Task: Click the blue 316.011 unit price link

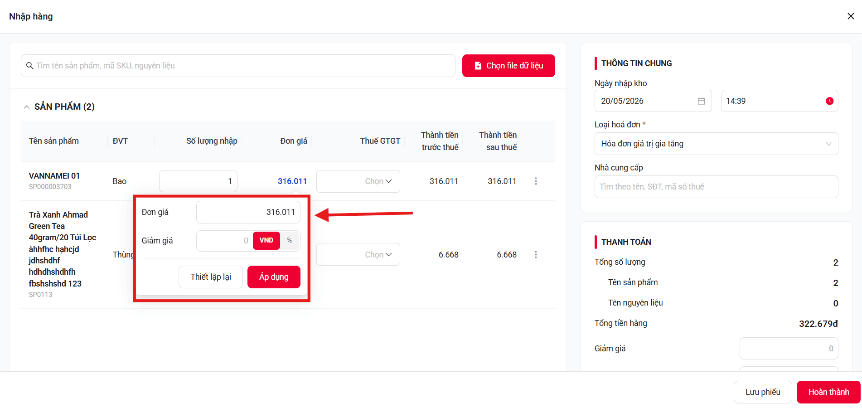Action: coord(292,181)
